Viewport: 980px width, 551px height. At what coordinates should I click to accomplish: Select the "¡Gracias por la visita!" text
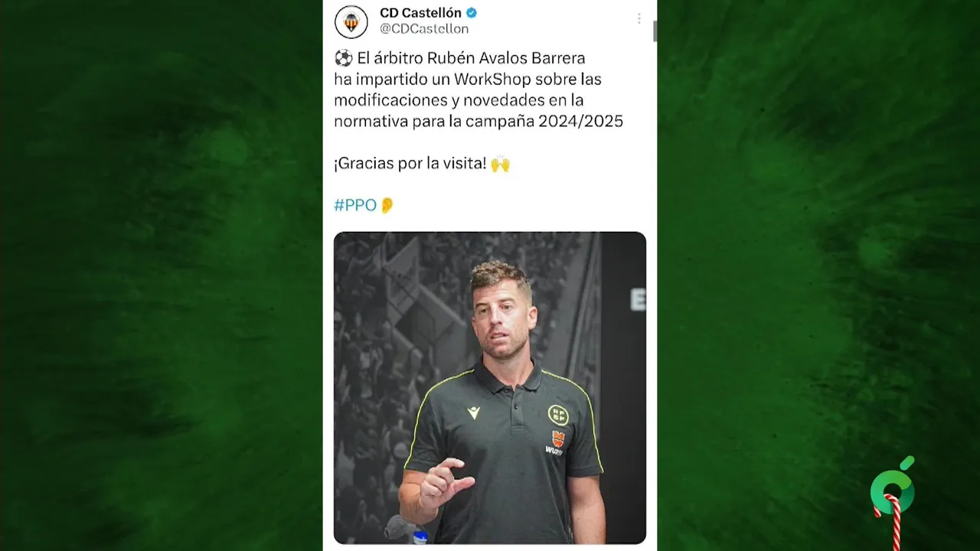(x=410, y=164)
